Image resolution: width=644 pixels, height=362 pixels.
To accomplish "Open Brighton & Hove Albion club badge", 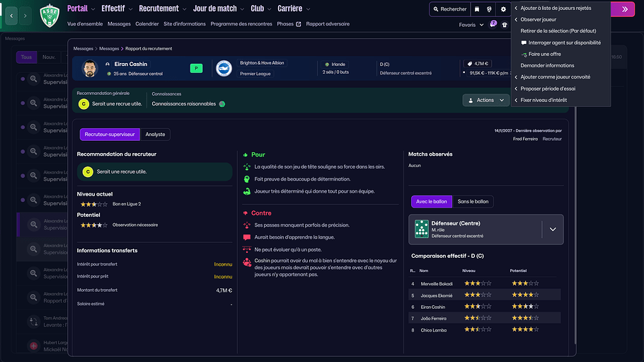I will coord(224,68).
